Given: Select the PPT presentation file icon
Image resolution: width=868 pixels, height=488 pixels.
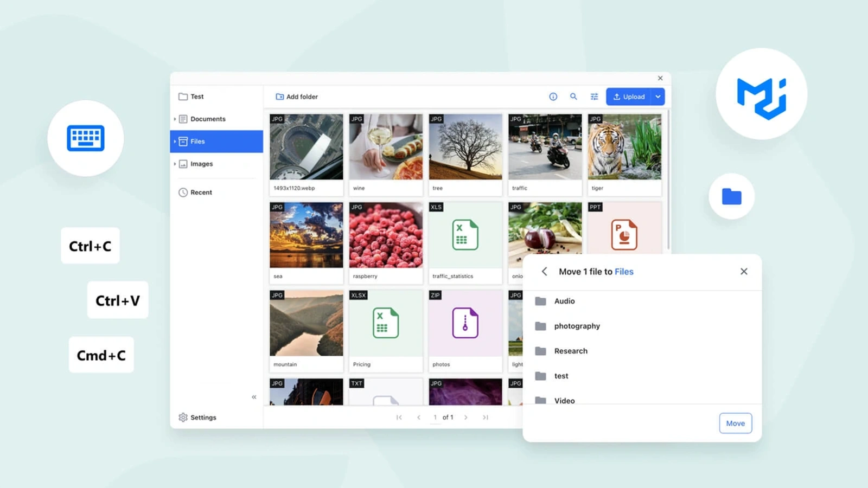Looking at the screenshot, I should (624, 235).
